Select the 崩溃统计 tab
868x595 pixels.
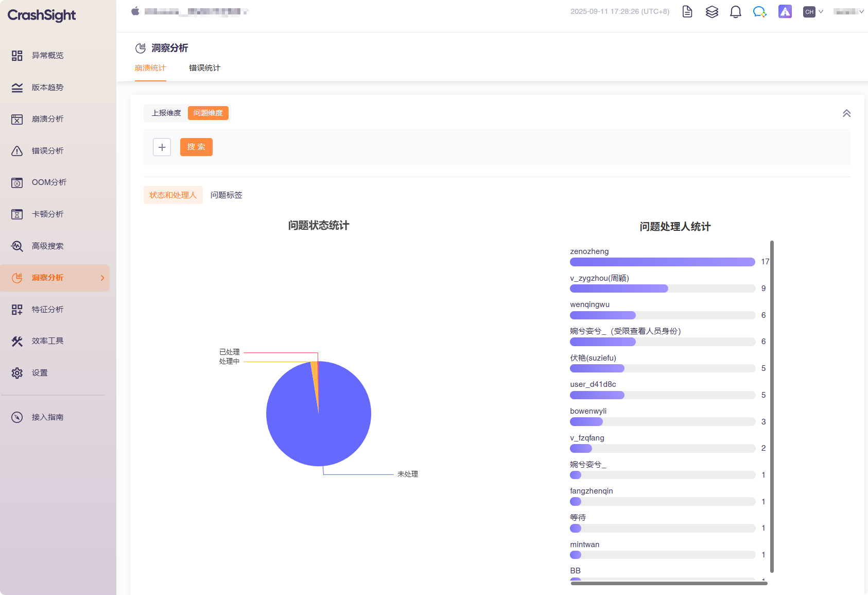point(150,68)
